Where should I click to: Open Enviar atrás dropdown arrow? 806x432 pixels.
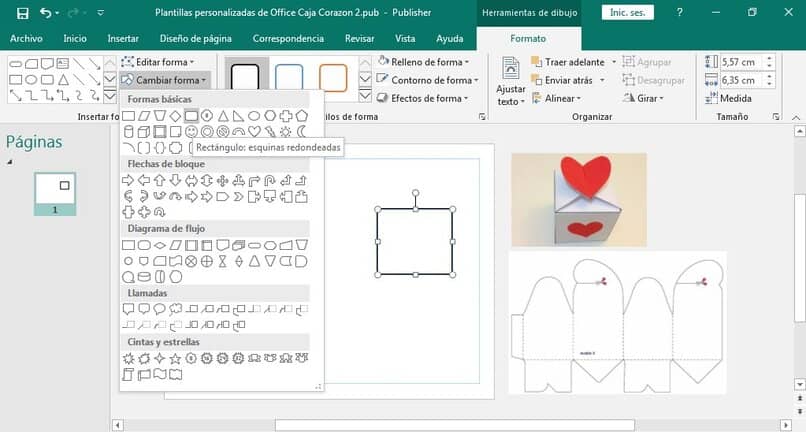click(x=602, y=80)
